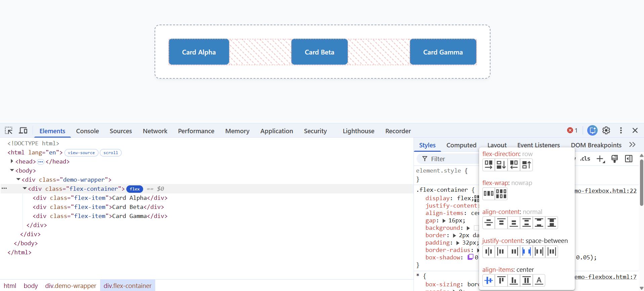Viewport: 644px width, 291px height.
Task: Set justify-content to space-evenly
Action: pos(552,252)
